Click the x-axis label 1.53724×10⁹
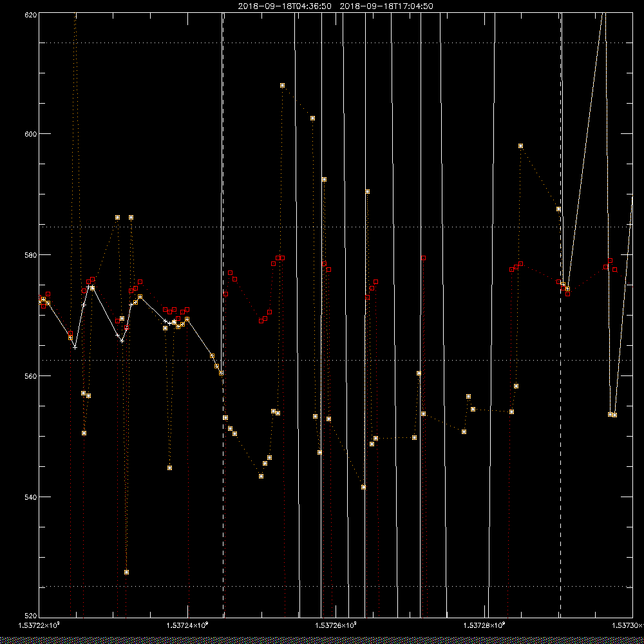 (187, 625)
